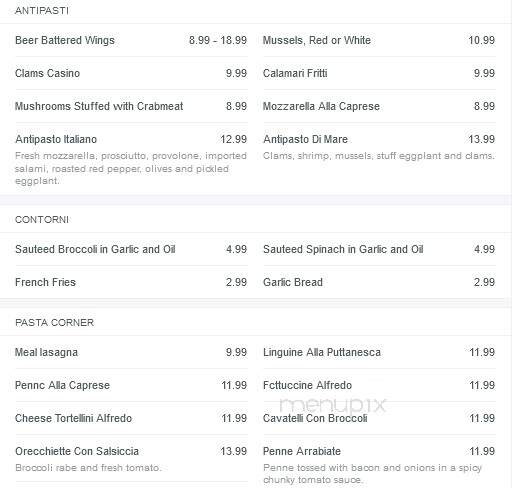This screenshot has width=512, height=488.
Task: Click the CONTORNI section heading
Action: pyautogui.click(x=42, y=220)
